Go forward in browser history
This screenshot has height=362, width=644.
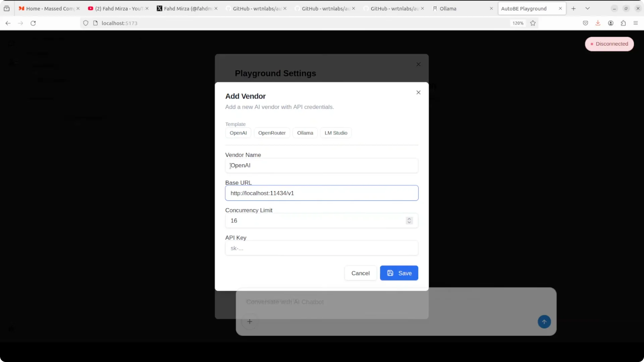pyautogui.click(x=20, y=23)
